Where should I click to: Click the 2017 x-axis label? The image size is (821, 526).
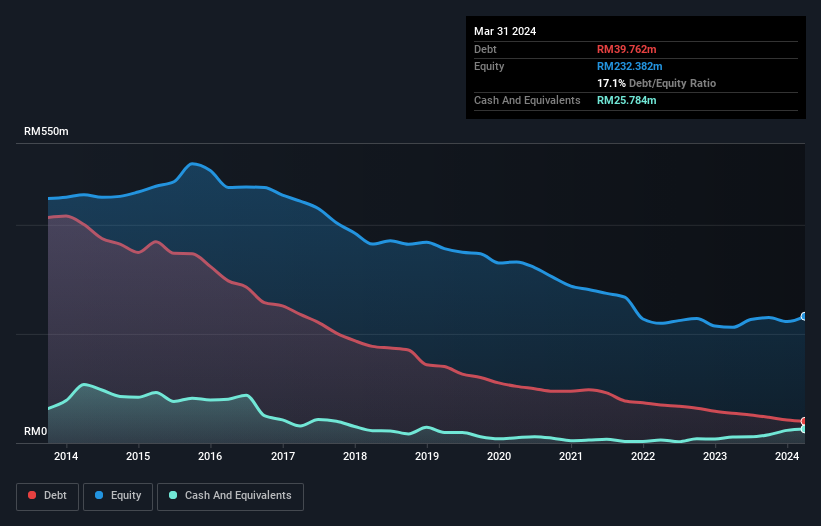[x=283, y=456]
